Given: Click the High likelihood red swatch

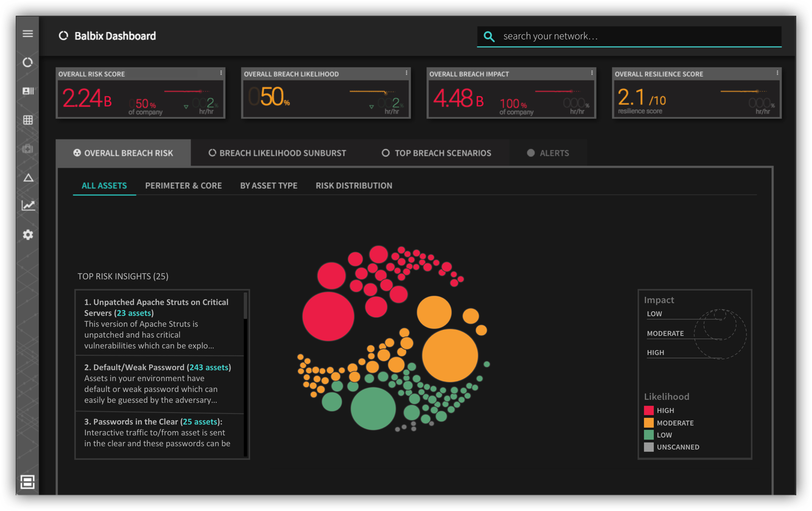Looking at the screenshot, I should (x=649, y=410).
